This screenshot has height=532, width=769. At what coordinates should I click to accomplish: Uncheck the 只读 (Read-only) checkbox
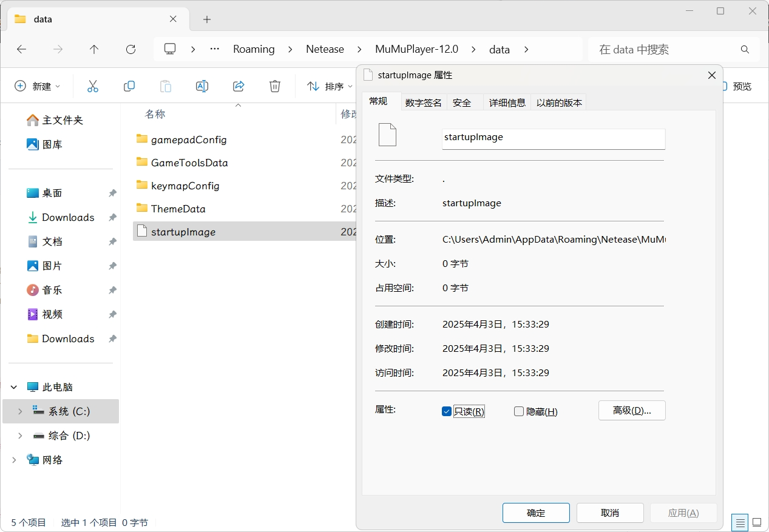(x=447, y=411)
